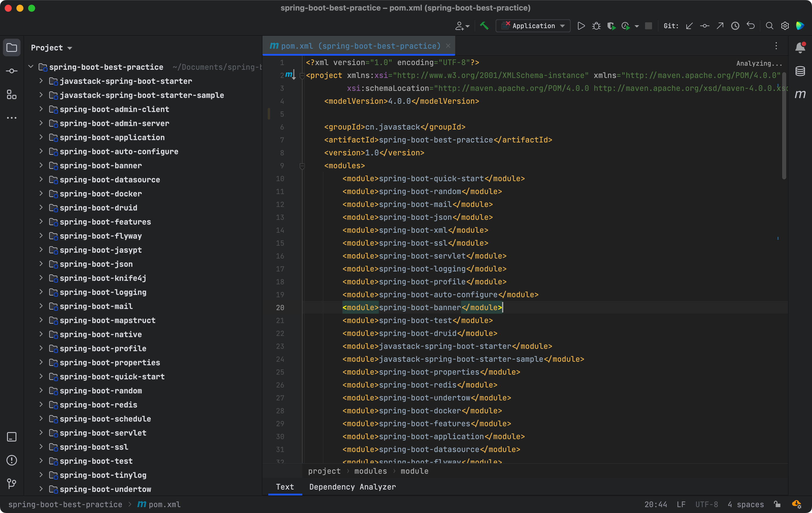This screenshot has width=812, height=513.
Task: Click the spring-boot-quick-start module line
Action: coord(433,179)
